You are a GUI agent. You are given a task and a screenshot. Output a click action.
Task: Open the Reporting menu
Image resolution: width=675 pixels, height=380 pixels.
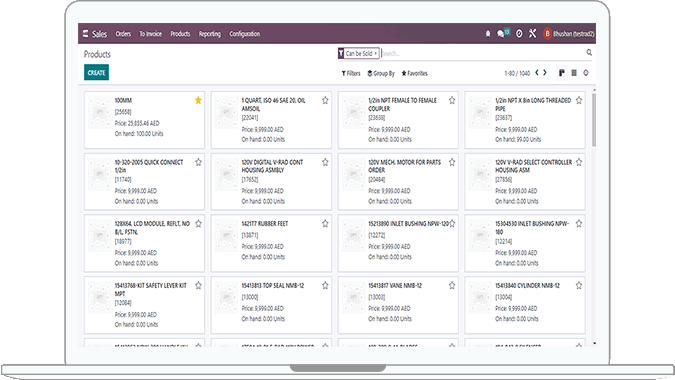[210, 34]
